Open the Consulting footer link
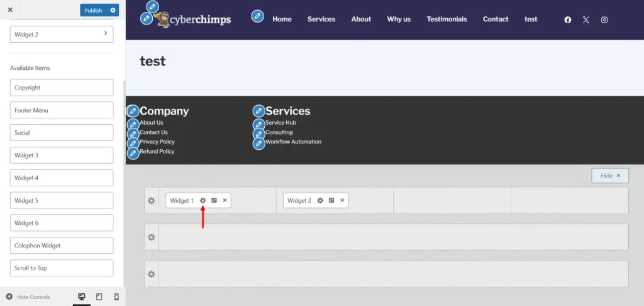This screenshot has height=306, width=644. 279,132
